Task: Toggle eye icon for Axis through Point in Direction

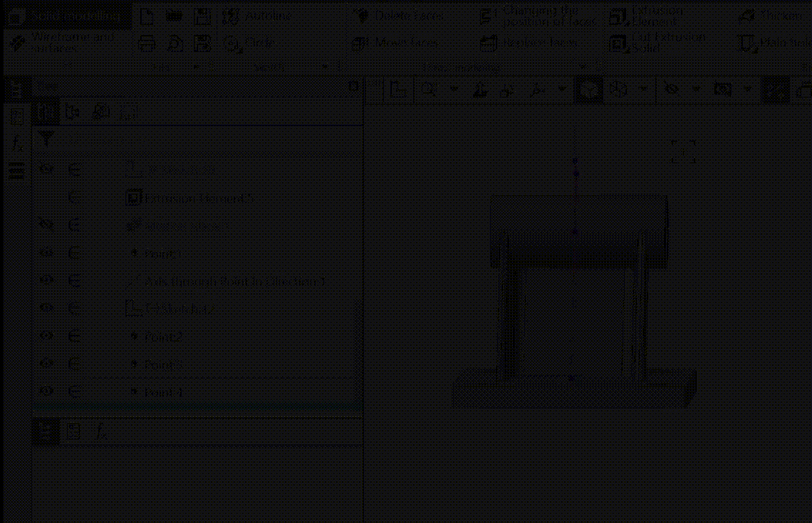Action: tap(47, 280)
